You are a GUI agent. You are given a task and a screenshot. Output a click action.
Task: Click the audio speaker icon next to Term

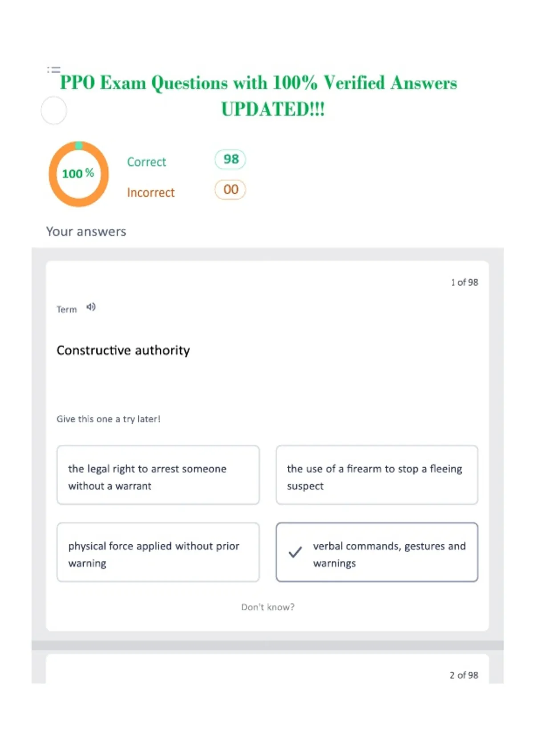pos(91,307)
